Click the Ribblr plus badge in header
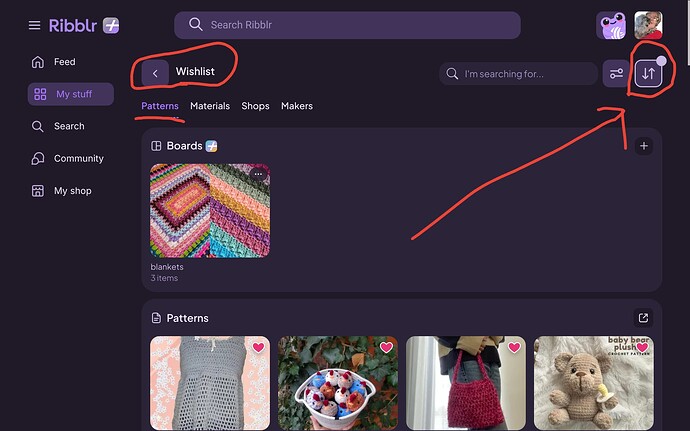The height and width of the screenshot is (431, 690). click(x=111, y=26)
